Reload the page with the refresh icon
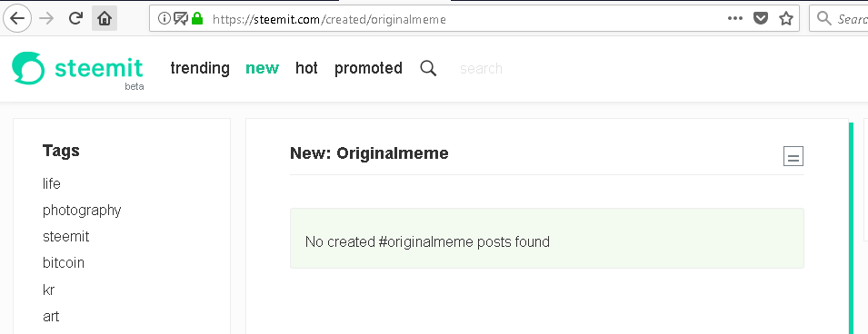Viewport: 868px width, 334px height. point(75,18)
